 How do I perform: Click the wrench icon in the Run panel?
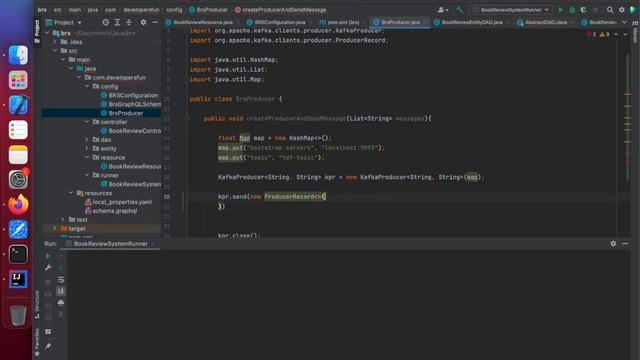tap(48, 268)
